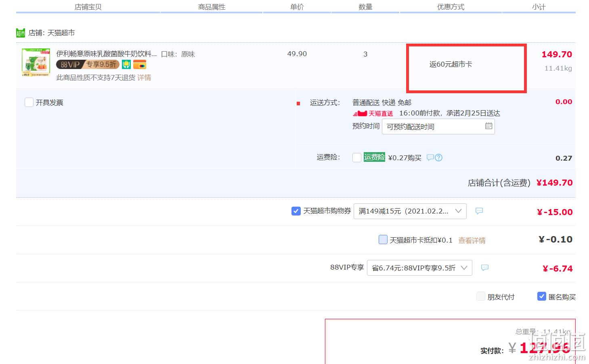Image resolution: width=589 pixels, height=364 pixels.
Task: Click the card deduction ¥-0.10
Action: pyautogui.click(x=555, y=240)
